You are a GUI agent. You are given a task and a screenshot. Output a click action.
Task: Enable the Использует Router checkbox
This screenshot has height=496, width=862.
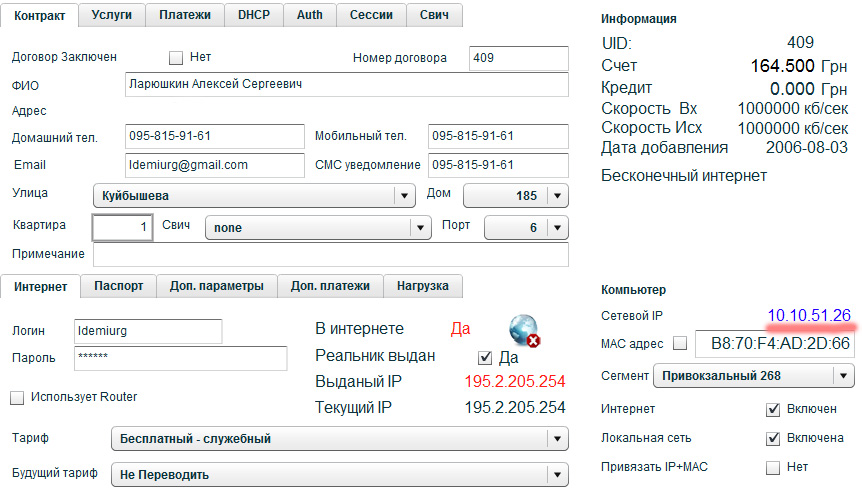(x=16, y=398)
